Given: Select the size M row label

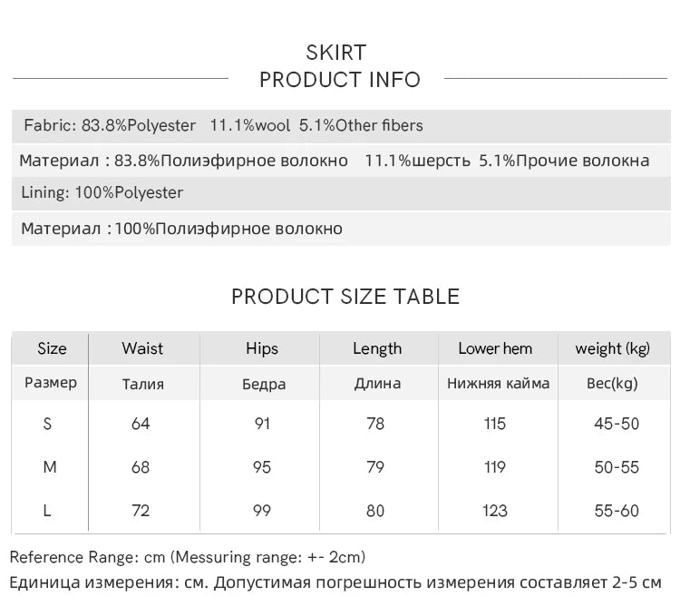Looking at the screenshot, I should coord(50,467).
